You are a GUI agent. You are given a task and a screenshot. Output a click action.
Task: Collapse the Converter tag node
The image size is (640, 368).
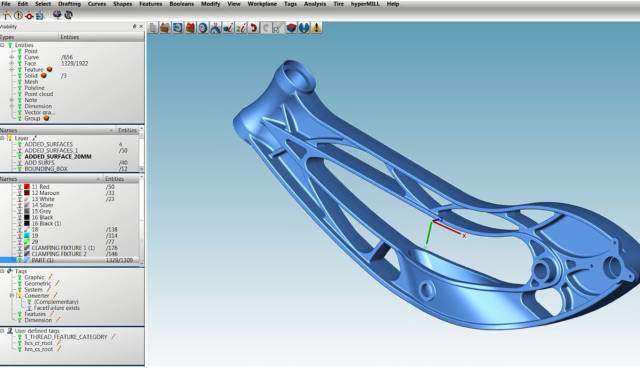pyautogui.click(x=12, y=296)
